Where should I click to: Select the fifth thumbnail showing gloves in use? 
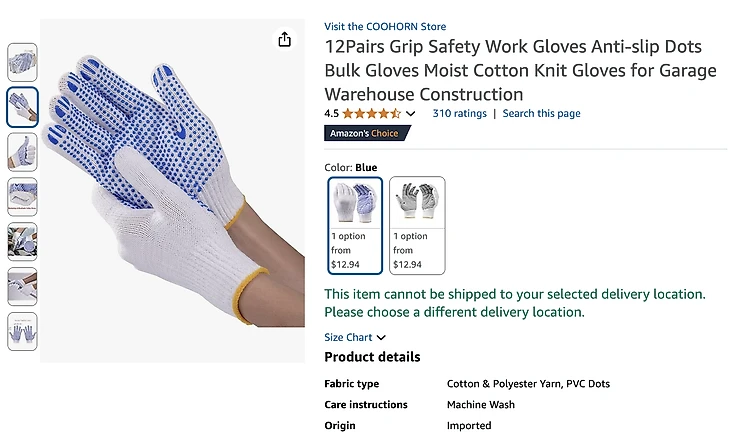tap(22, 242)
